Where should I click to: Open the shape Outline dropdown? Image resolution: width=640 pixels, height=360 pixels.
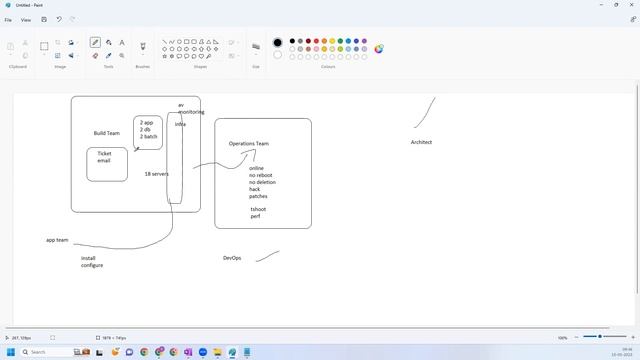click(x=233, y=42)
